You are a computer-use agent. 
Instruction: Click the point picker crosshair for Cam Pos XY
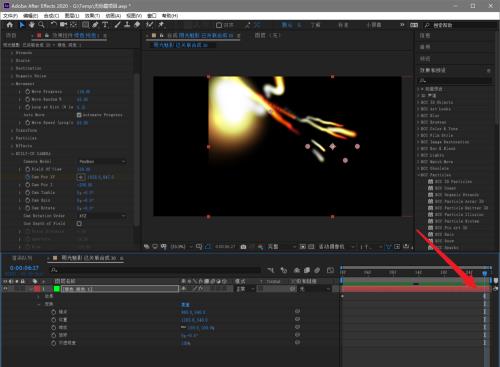pyautogui.click(x=80, y=177)
